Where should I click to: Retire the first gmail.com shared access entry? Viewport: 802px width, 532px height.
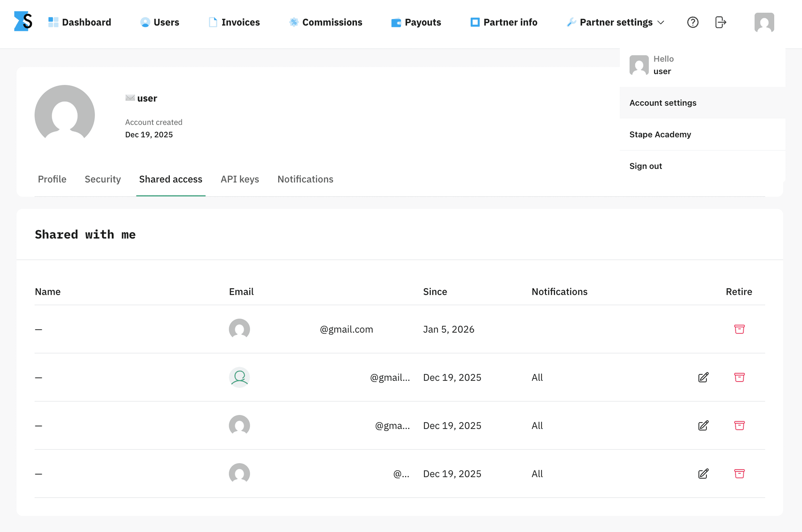tap(739, 329)
